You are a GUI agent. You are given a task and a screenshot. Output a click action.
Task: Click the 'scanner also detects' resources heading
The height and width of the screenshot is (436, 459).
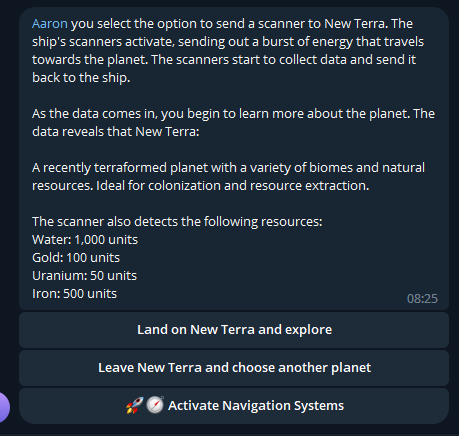tap(177, 222)
